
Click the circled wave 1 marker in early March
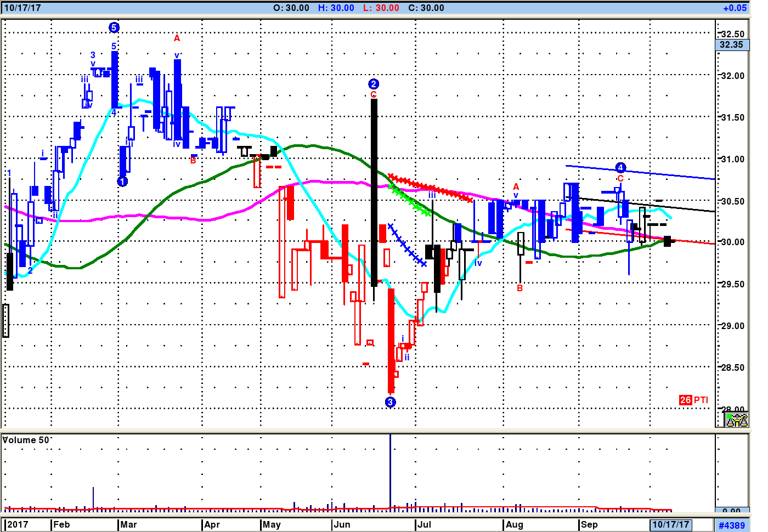click(123, 182)
